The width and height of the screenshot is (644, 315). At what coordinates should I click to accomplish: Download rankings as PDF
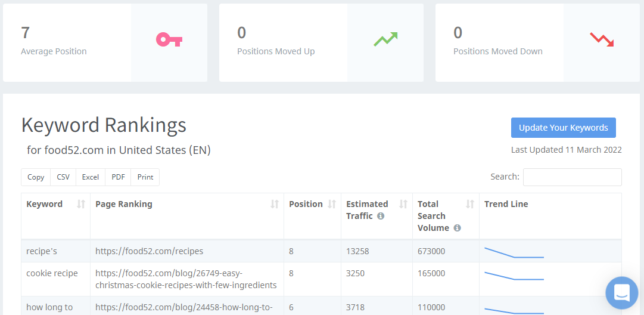118,177
